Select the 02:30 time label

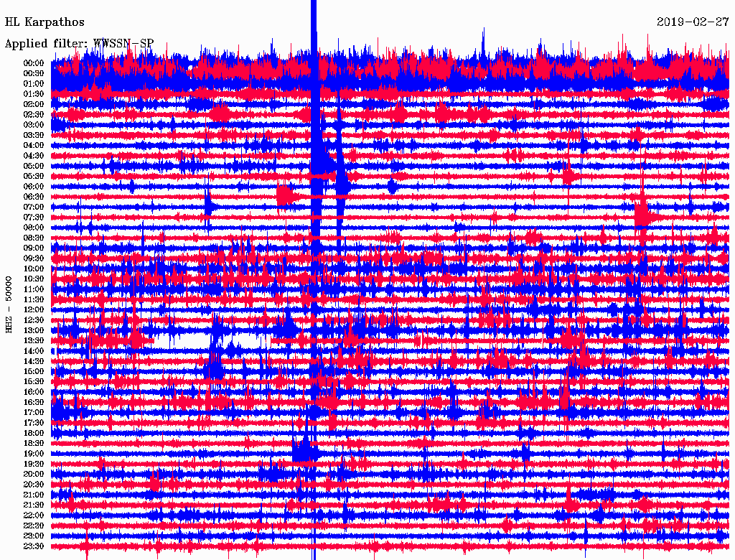click(x=34, y=114)
